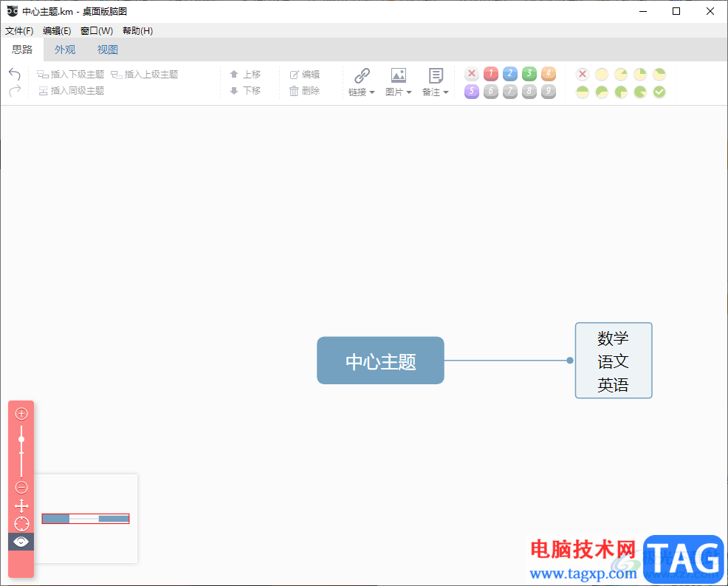Screen dimensions: 728x586
Task: Set progress to half pie
Action: tap(583, 92)
